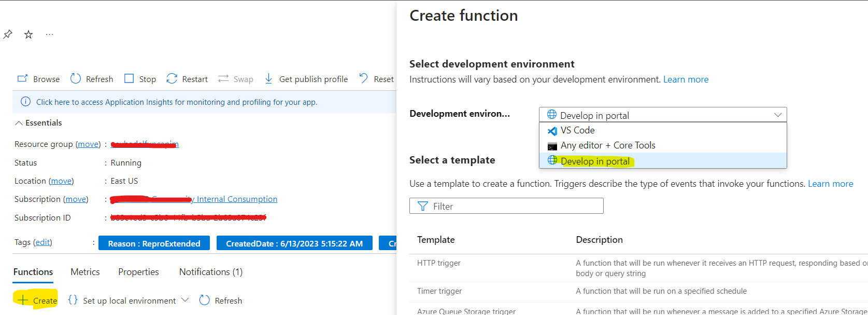Choose VS Code option

pos(577,130)
